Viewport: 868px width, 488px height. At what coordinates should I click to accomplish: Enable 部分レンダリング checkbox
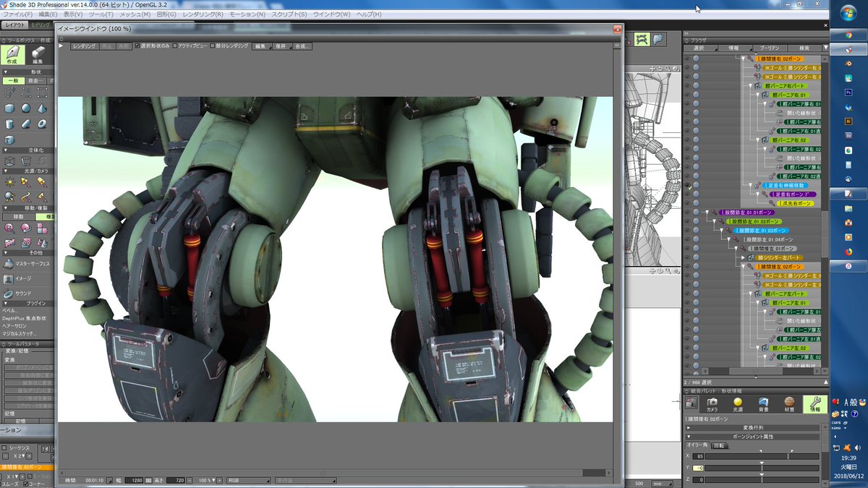213,46
